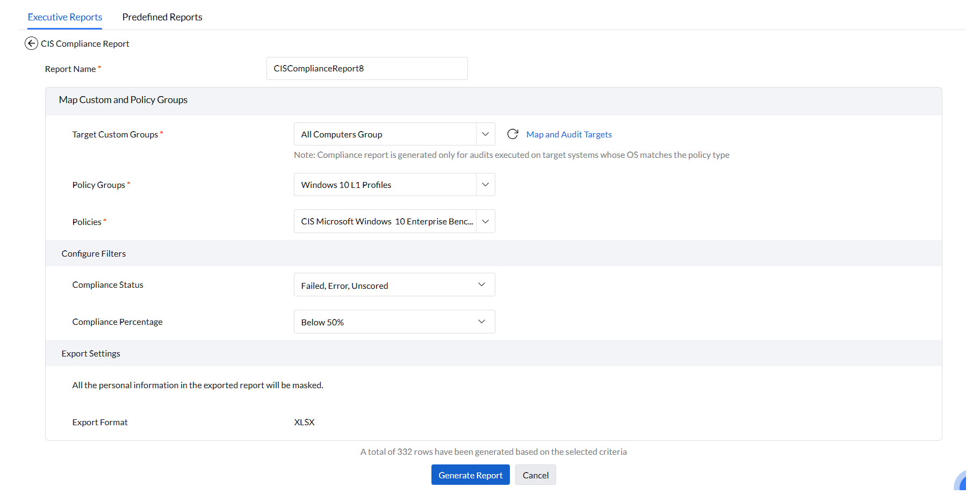Open the All Computers Group dropdown
This screenshot has width=980, height=502.
(x=385, y=134)
